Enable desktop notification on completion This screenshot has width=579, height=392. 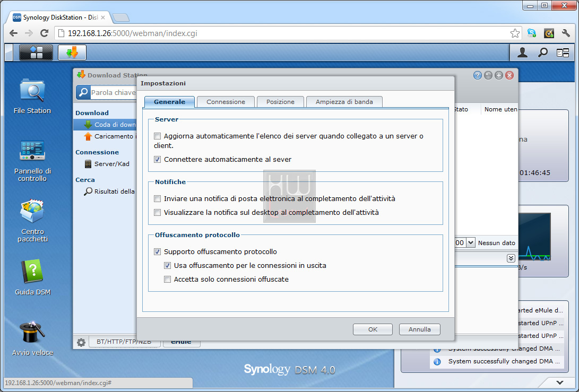point(157,213)
